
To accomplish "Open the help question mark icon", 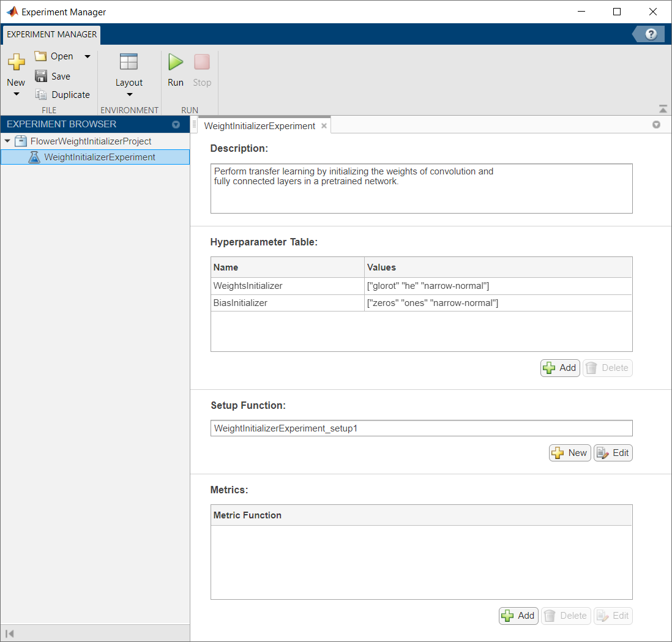I will (651, 34).
